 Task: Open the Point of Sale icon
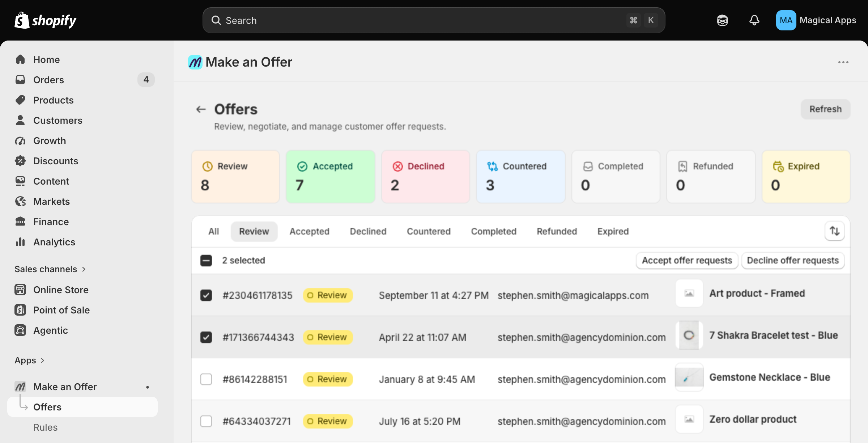(20, 310)
